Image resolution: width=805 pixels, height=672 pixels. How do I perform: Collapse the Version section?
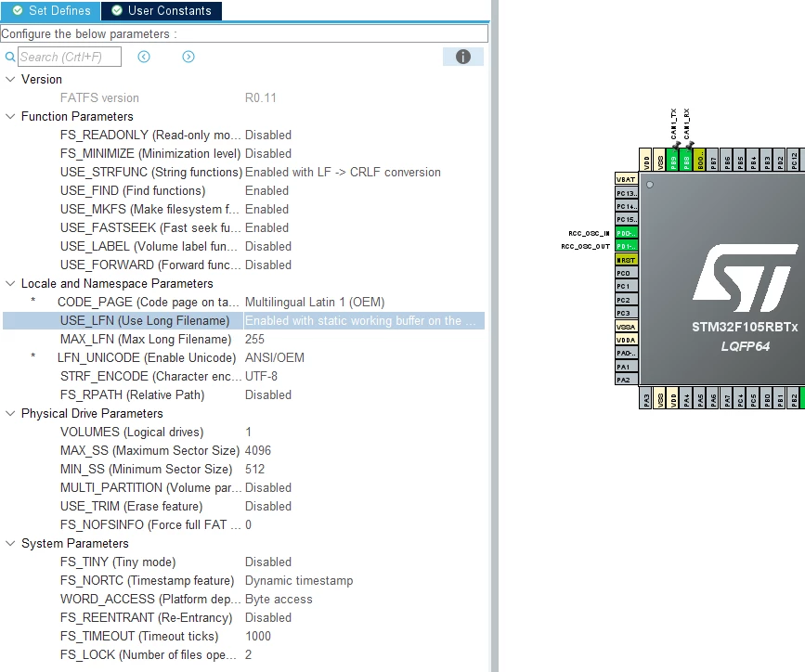coord(10,79)
